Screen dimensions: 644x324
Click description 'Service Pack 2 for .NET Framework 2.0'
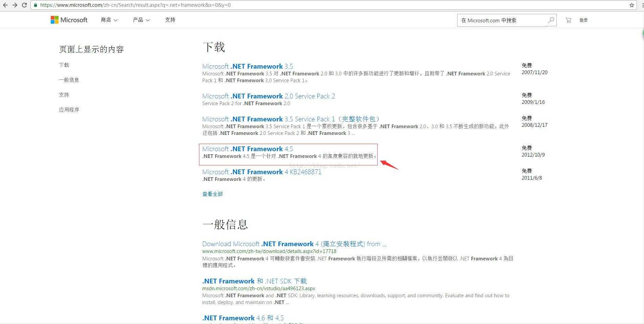[246, 103]
